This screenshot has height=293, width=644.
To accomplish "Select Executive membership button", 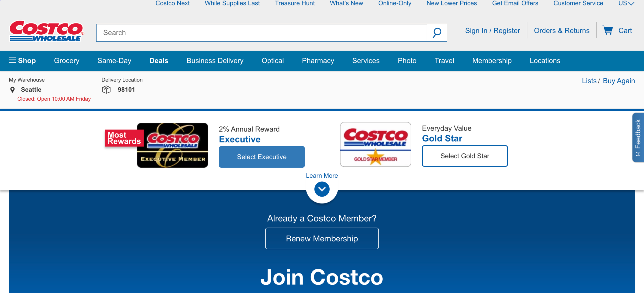I will coord(262,157).
